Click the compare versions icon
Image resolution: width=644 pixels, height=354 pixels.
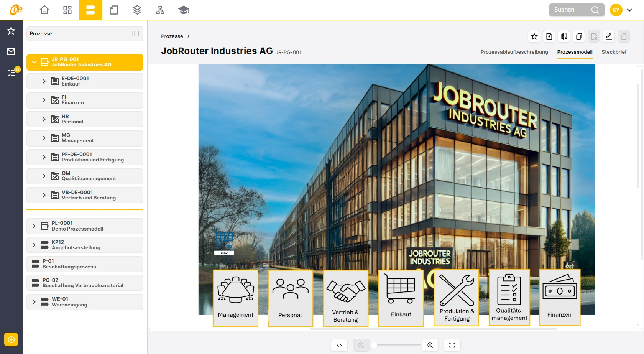pos(564,36)
